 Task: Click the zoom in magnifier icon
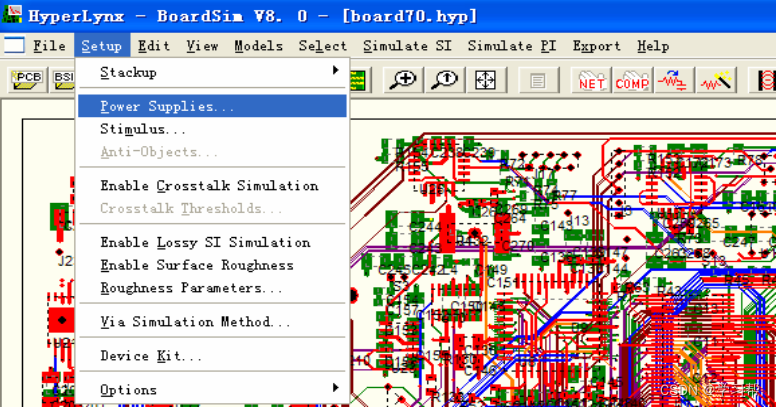[x=403, y=80]
